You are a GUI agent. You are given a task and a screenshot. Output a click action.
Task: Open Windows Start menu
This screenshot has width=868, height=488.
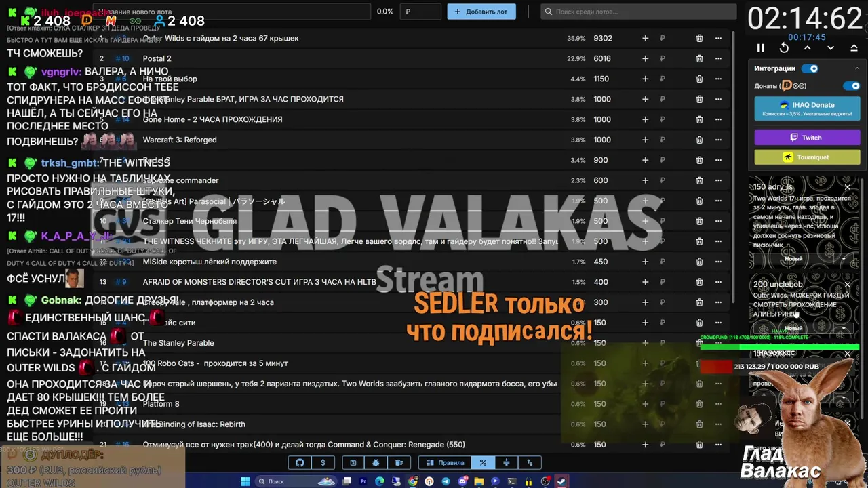(245, 482)
